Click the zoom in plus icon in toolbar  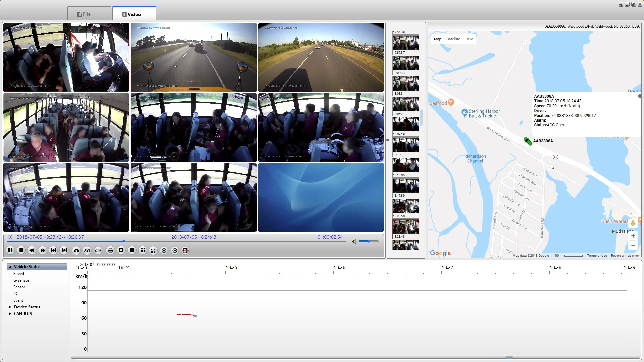[164, 250]
